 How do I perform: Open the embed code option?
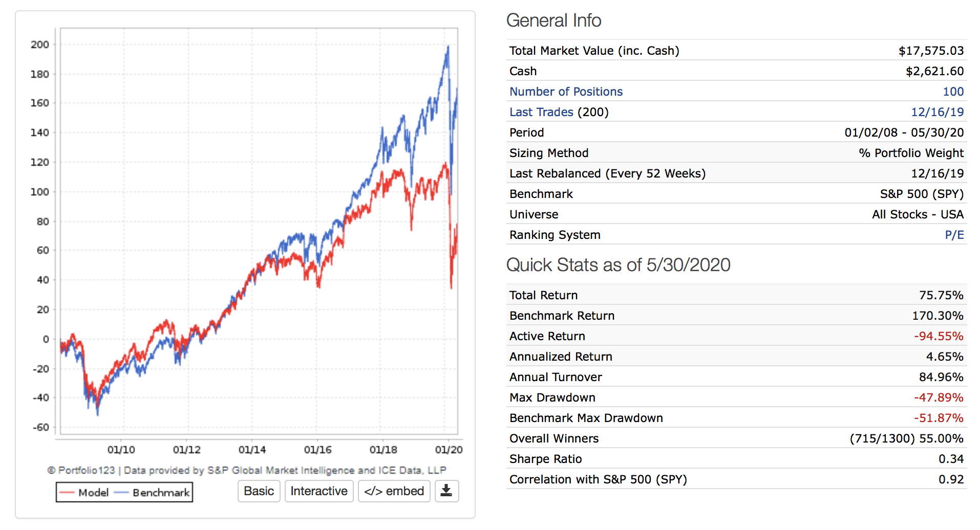point(394,491)
